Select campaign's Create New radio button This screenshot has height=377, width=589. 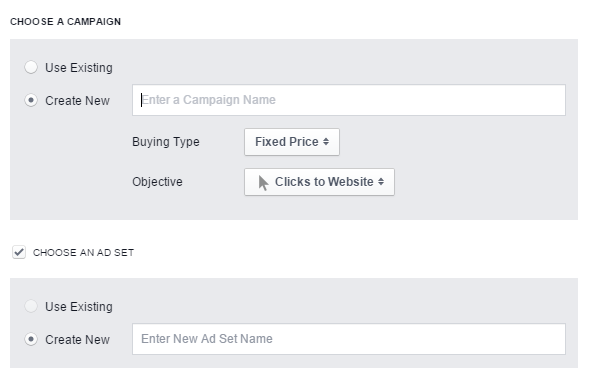click(x=31, y=100)
